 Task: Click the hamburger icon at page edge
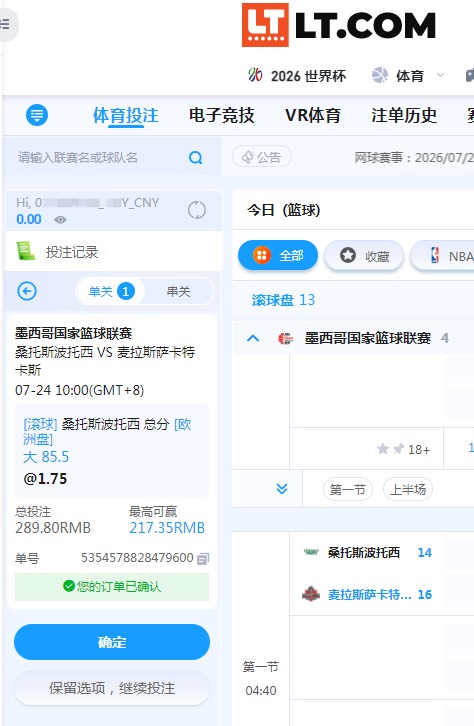pos(5,24)
